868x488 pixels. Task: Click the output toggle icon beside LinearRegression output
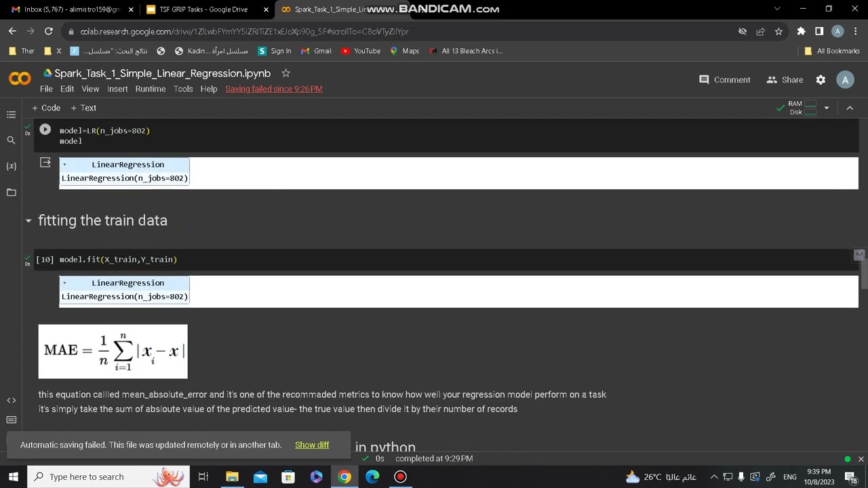[x=45, y=163]
